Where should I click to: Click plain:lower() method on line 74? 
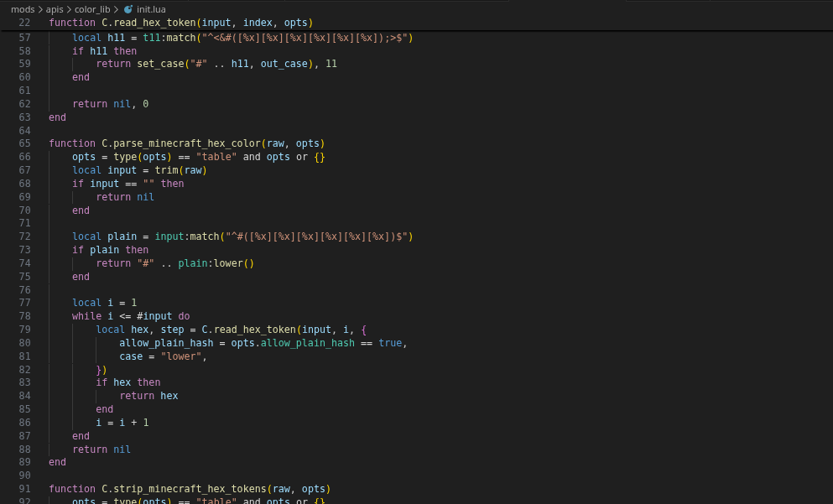(216, 263)
